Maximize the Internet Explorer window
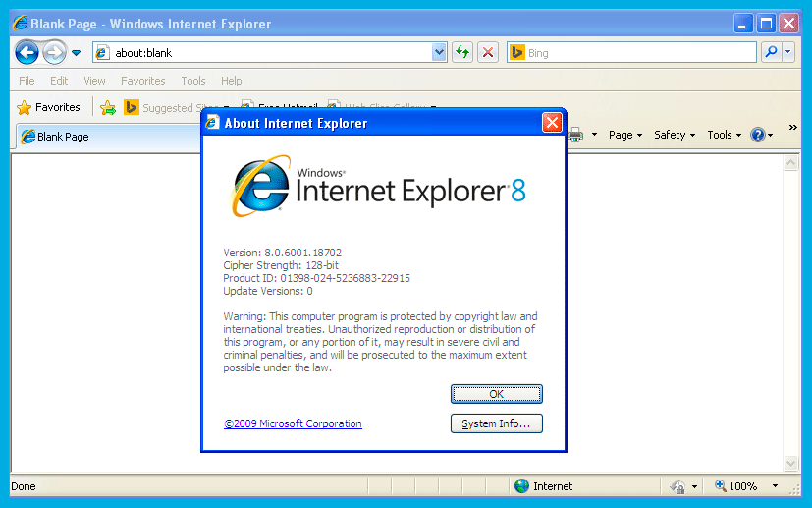 click(767, 24)
